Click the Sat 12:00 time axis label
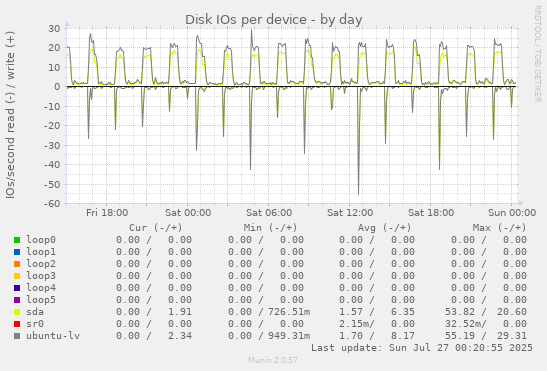 350,213
